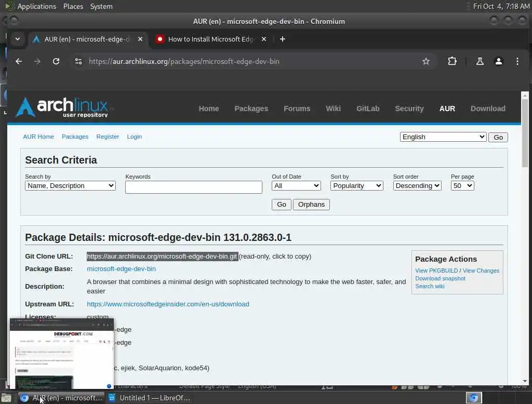
Task: Click the scrollbar up arrow
Action: [x=525, y=96]
